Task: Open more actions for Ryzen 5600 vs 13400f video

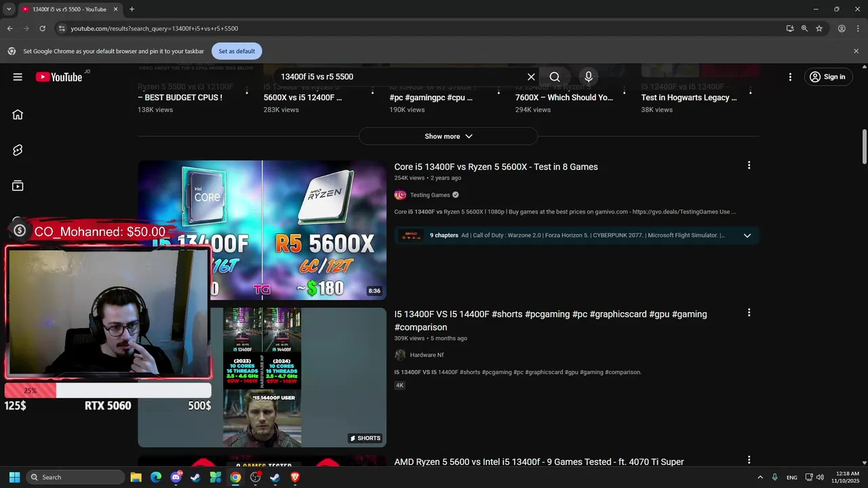Action: (x=749, y=460)
